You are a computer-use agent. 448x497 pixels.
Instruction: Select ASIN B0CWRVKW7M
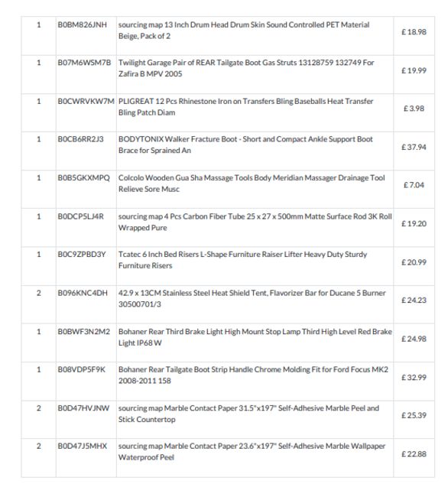(86, 102)
